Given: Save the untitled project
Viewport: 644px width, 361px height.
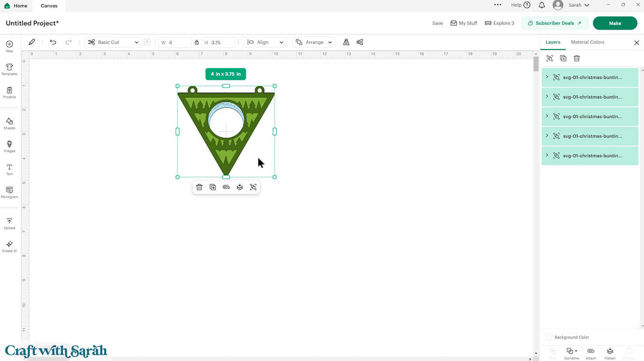Looking at the screenshot, I should coord(437,23).
